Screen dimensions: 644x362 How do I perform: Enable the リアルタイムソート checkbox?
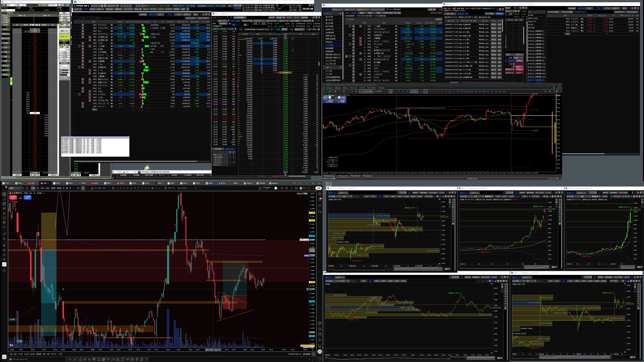pyautogui.click(x=102, y=18)
